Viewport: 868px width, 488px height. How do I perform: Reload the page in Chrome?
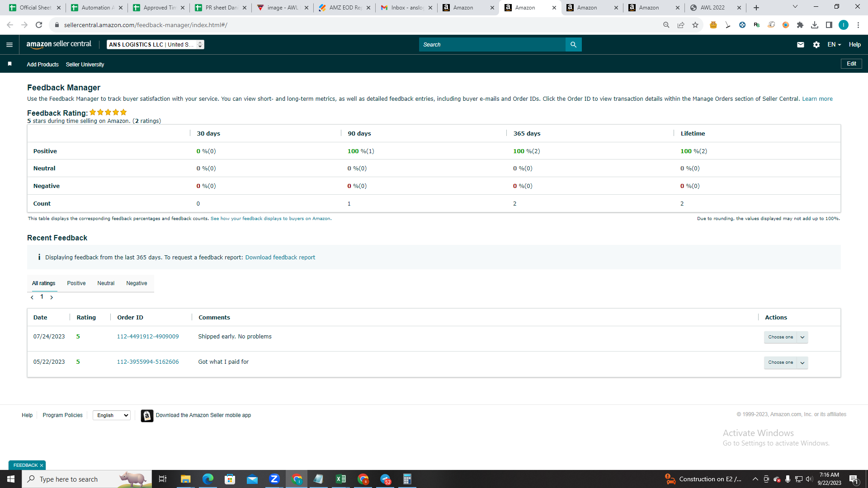[x=39, y=25]
